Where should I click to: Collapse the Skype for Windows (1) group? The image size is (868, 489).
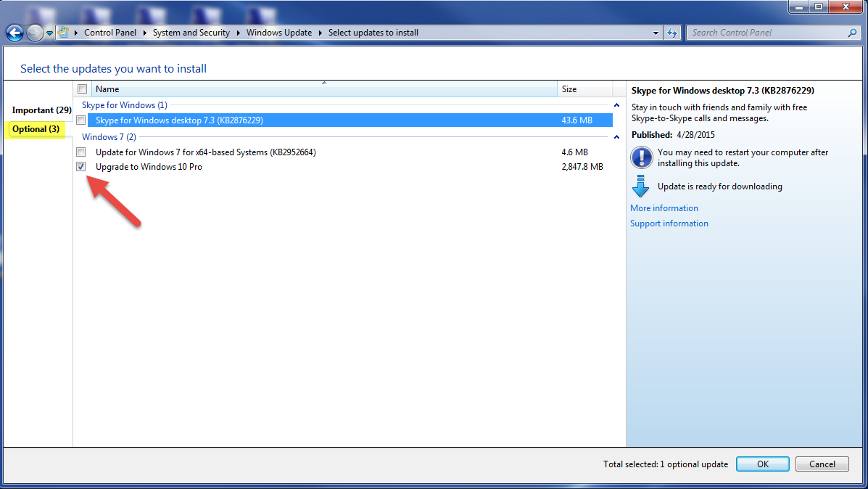[x=616, y=105]
